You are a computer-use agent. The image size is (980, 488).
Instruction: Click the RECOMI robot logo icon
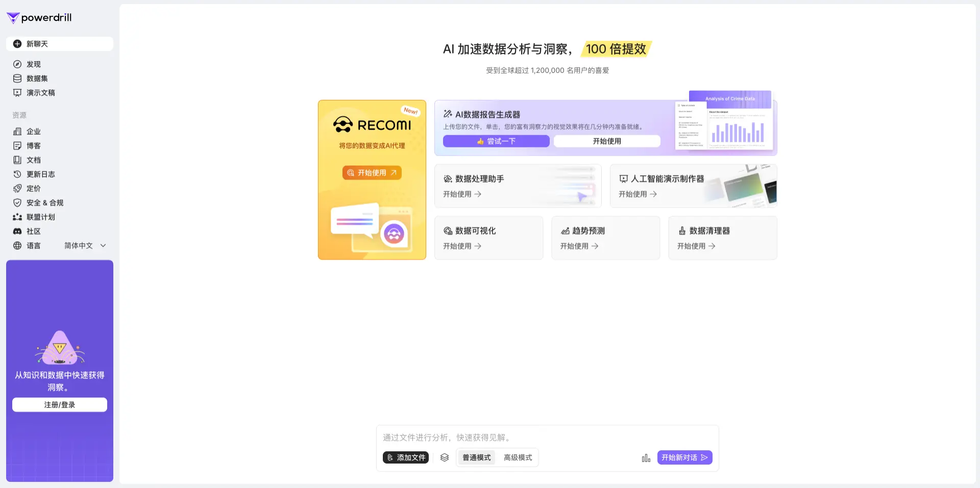pyautogui.click(x=343, y=124)
